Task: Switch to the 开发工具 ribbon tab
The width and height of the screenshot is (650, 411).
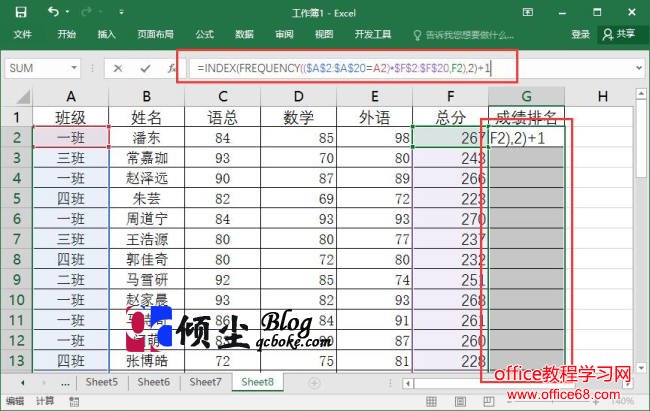Action: coord(373,34)
